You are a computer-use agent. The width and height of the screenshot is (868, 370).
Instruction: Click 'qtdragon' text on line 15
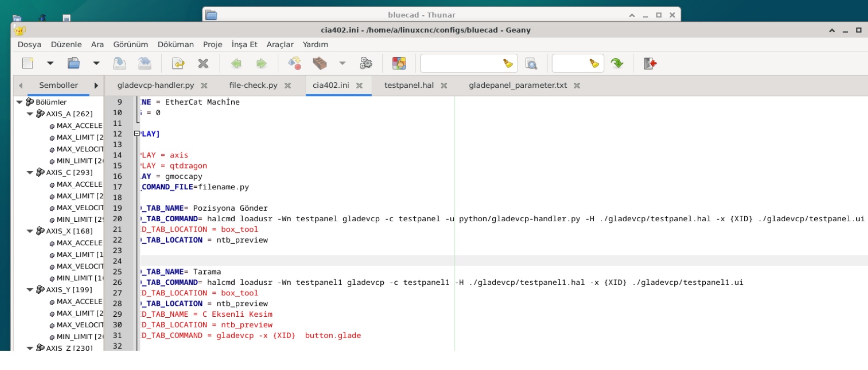point(188,166)
